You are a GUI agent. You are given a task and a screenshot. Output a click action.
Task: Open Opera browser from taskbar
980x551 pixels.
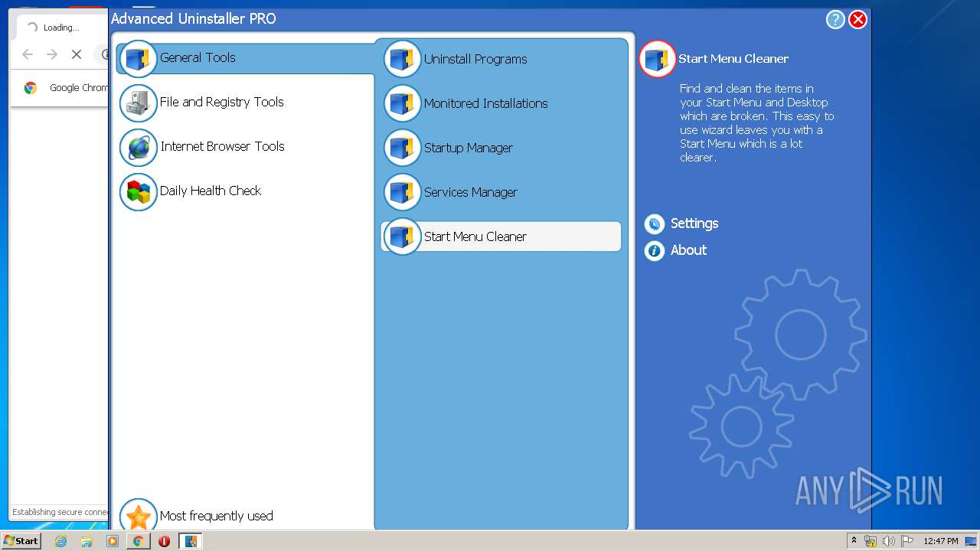(164, 541)
